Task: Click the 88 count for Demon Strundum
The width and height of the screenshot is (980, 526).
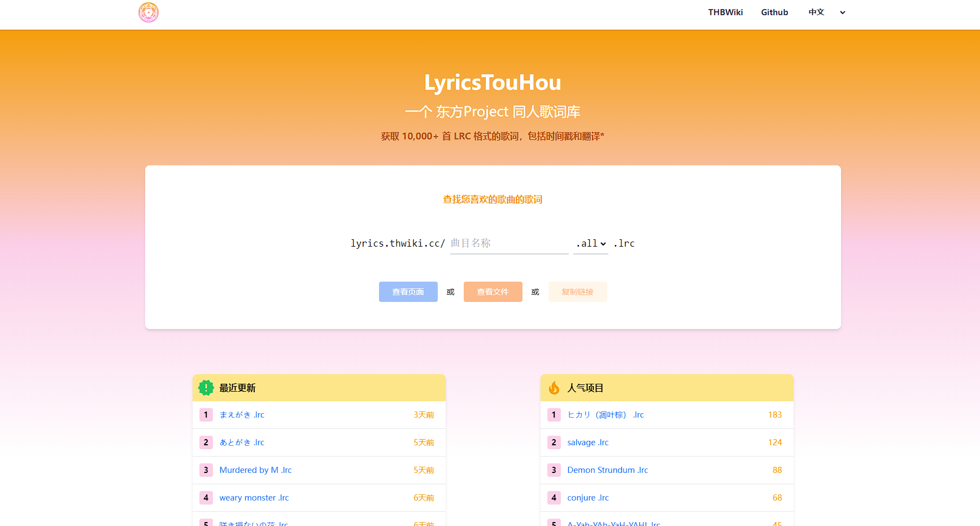Action: (x=777, y=470)
